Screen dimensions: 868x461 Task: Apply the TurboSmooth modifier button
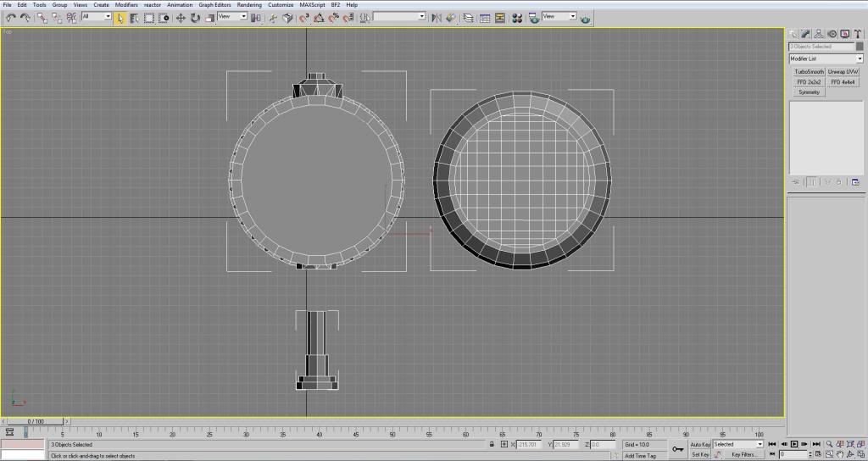[809, 72]
